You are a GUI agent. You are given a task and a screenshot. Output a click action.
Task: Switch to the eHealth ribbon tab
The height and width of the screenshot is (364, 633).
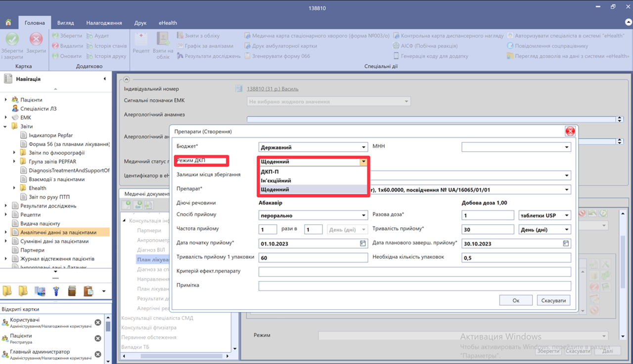tap(168, 23)
